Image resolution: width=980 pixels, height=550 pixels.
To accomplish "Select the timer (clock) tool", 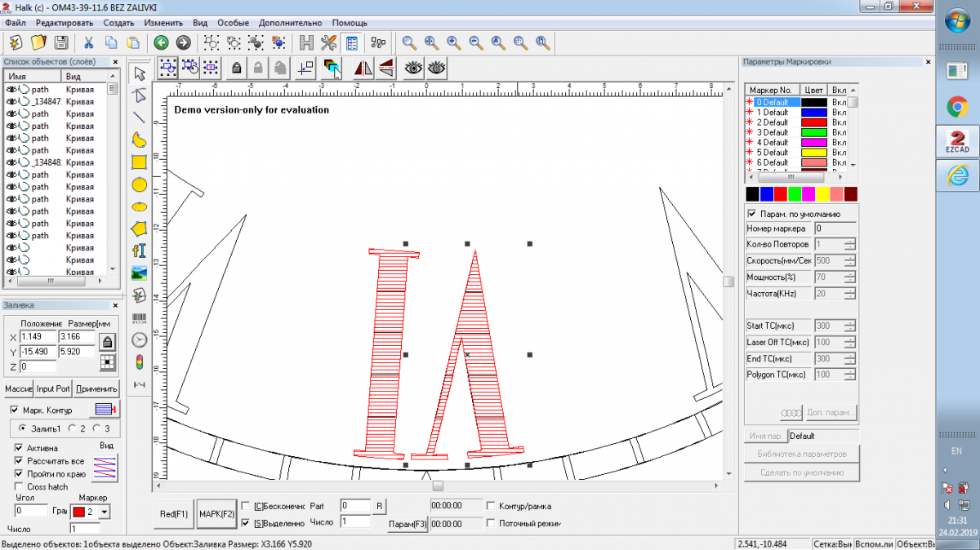I will [x=140, y=339].
